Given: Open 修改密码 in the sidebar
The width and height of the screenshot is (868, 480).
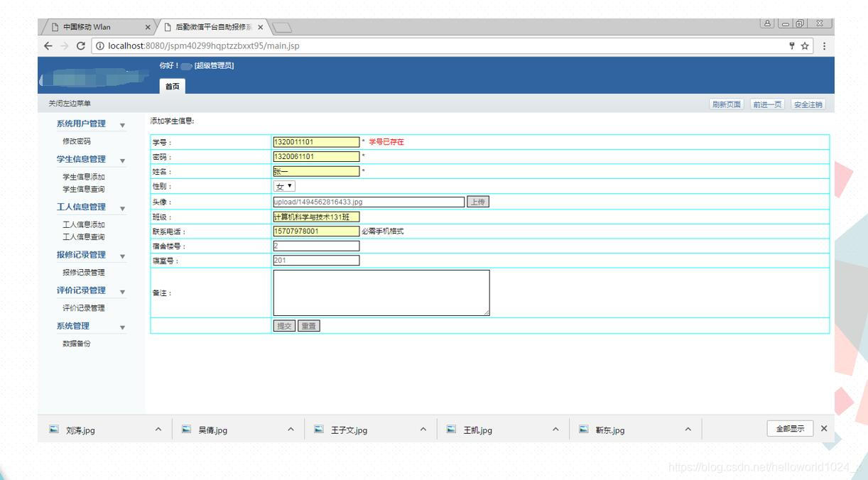Looking at the screenshot, I should (x=77, y=141).
